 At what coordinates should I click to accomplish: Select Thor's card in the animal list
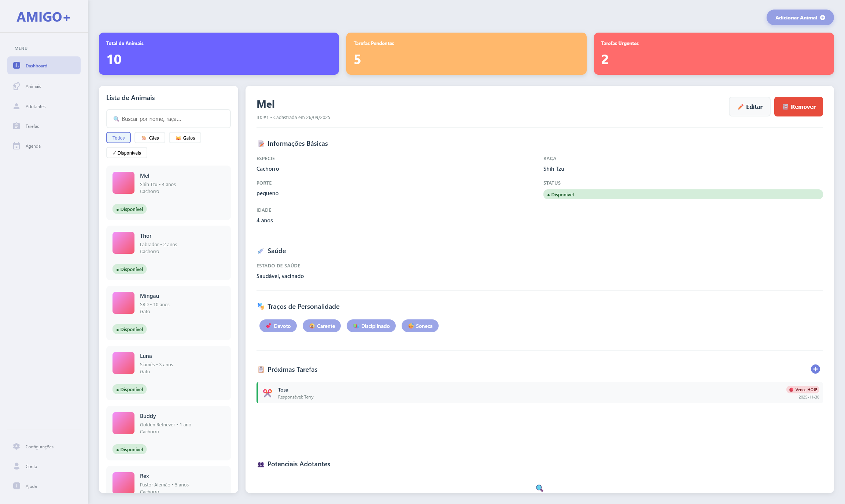tap(168, 253)
